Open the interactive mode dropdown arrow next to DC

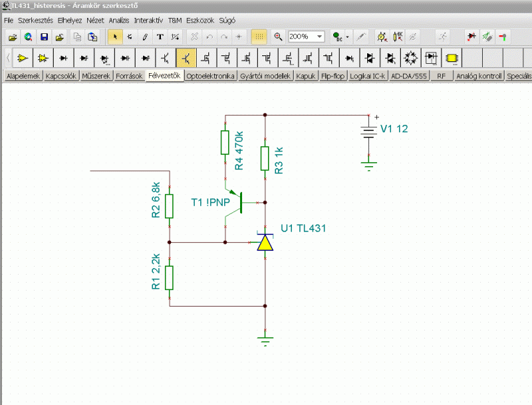tap(347, 37)
